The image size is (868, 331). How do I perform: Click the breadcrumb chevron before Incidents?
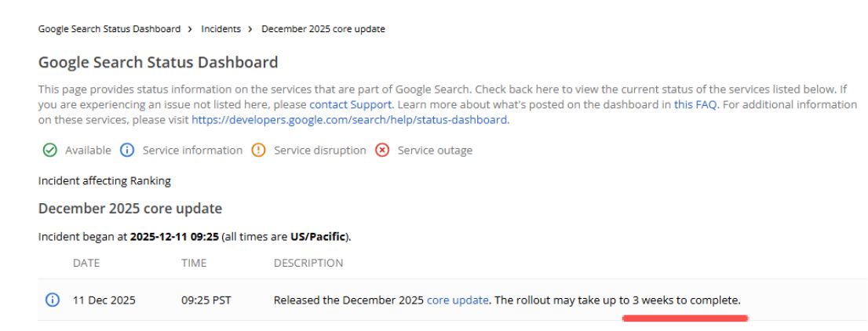click(x=190, y=29)
